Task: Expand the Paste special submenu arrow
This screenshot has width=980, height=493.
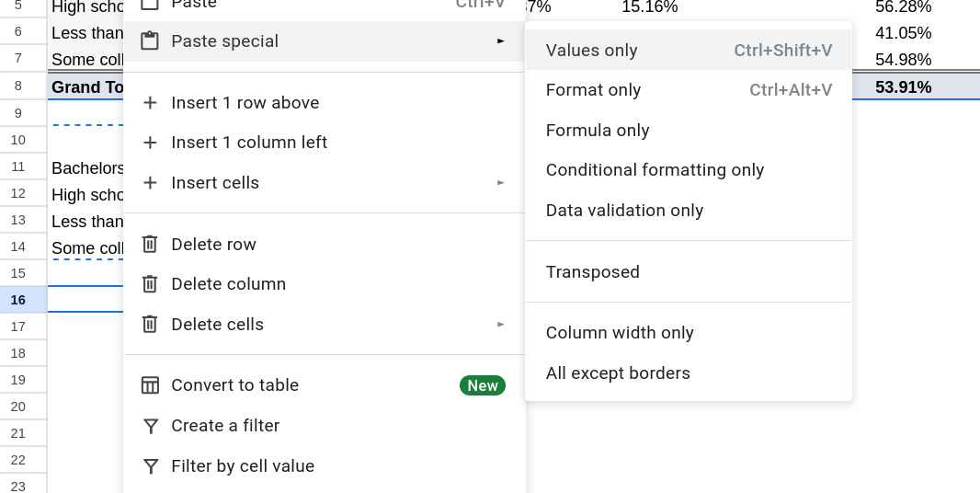Action: click(x=501, y=41)
